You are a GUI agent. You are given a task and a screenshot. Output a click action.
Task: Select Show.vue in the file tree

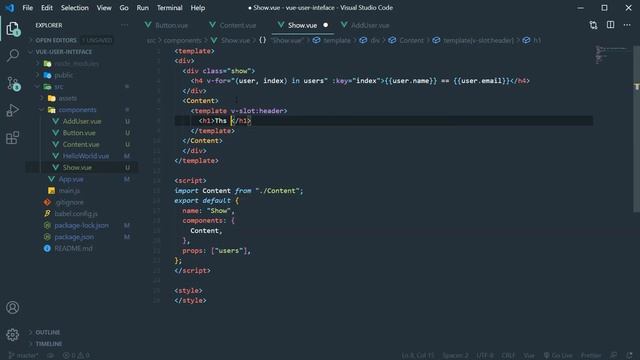coord(77,167)
